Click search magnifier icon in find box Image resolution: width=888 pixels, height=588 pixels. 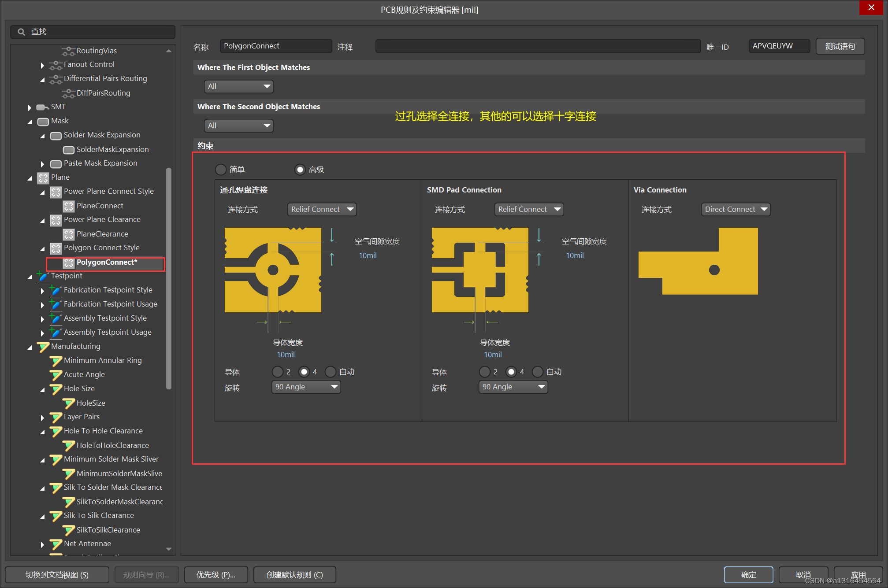click(x=21, y=32)
